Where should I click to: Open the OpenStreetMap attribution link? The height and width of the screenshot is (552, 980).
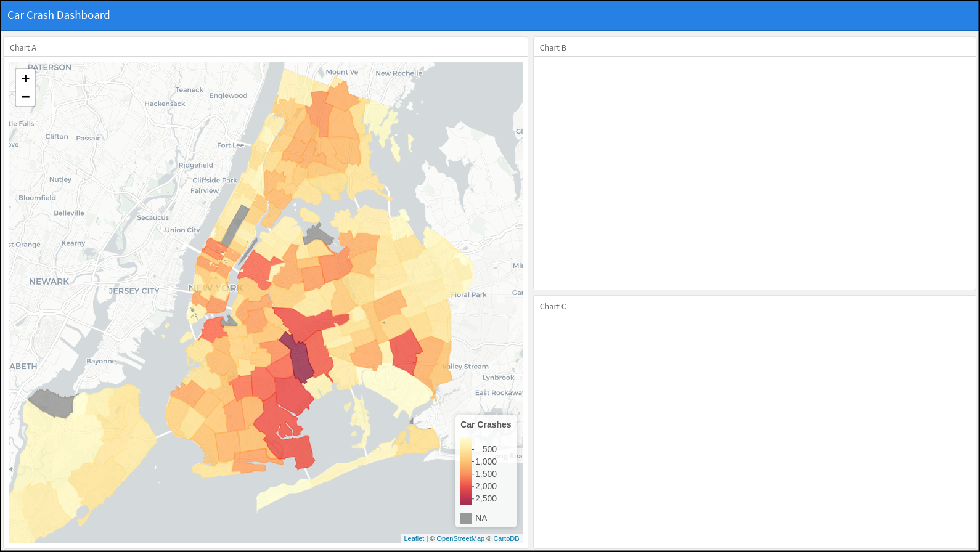[460, 538]
